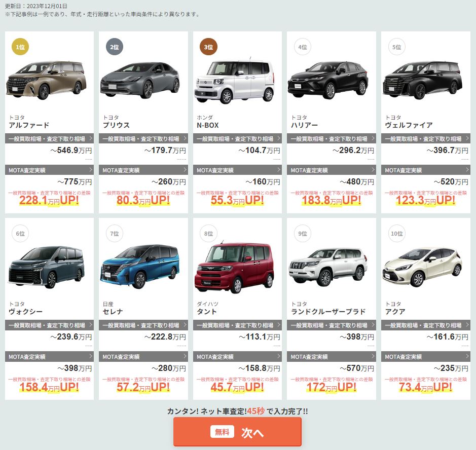Click the ランドクルーザープラド model name
The height and width of the screenshot is (450, 476).
pos(328,312)
